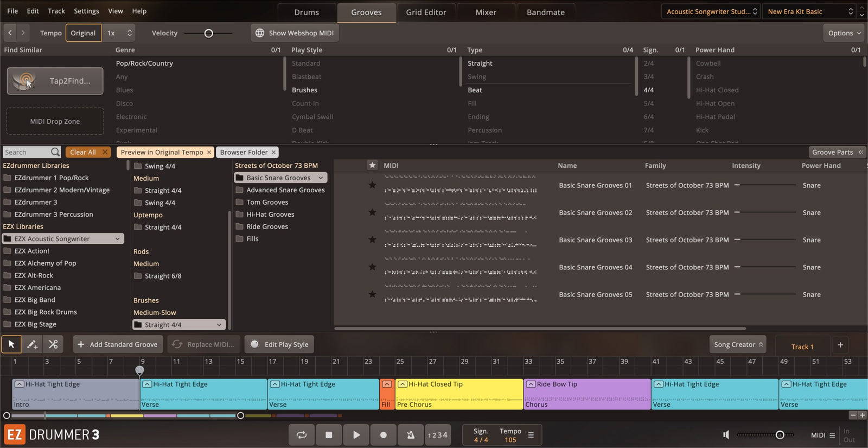Switch to the Drums tab
This screenshot has height=448, width=868.
point(307,12)
